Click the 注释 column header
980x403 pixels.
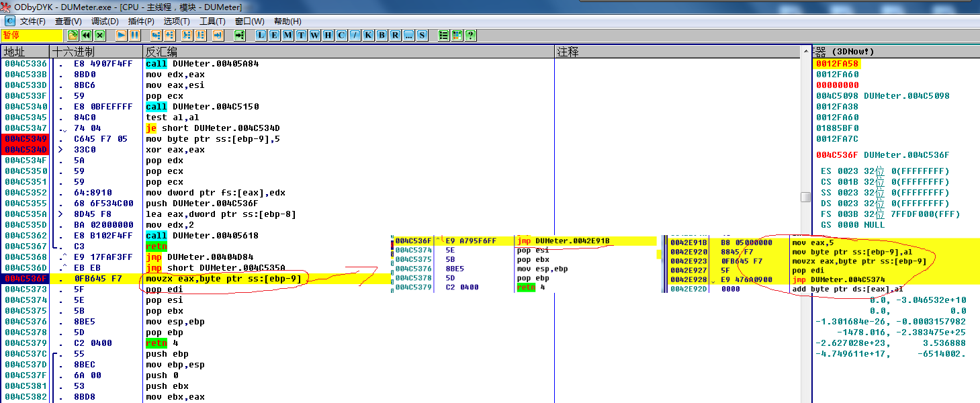(677, 52)
